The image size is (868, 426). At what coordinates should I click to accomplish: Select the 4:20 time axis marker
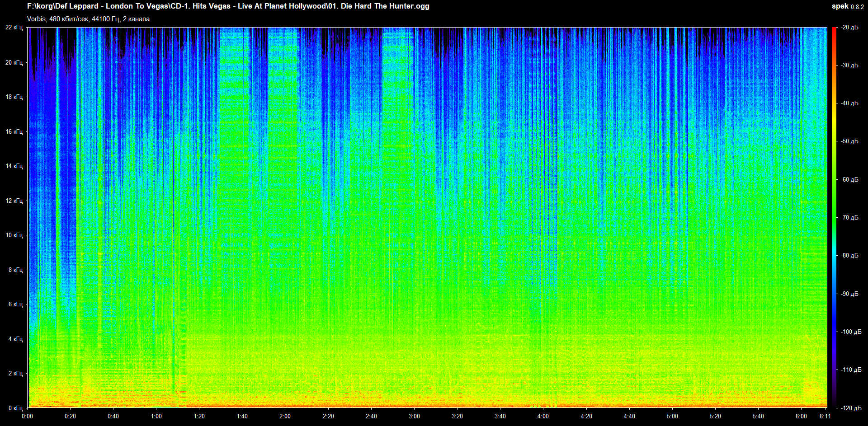coord(586,416)
